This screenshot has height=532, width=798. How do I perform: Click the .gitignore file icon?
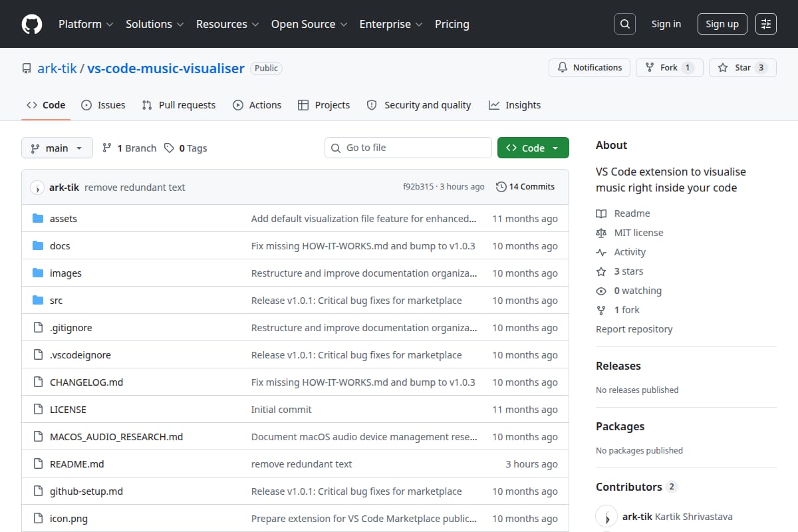(38, 328)
